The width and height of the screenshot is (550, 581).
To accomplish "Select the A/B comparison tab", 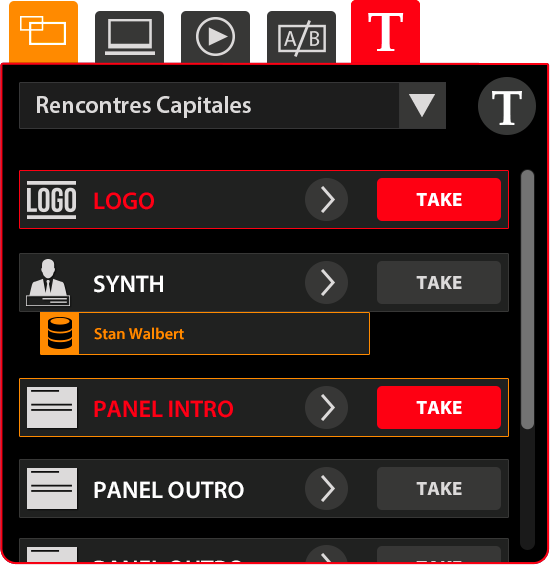I will point(301,37).
